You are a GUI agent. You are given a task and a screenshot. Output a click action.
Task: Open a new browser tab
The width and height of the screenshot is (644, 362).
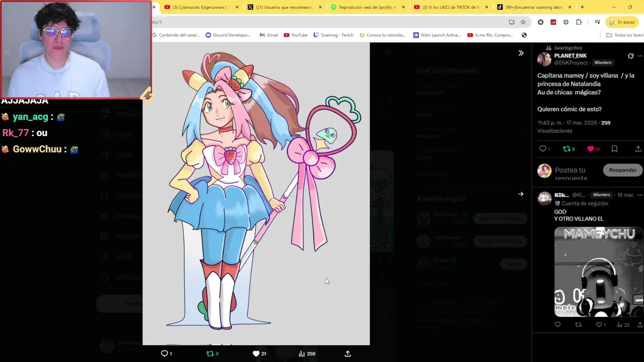[x=582, y=7]
